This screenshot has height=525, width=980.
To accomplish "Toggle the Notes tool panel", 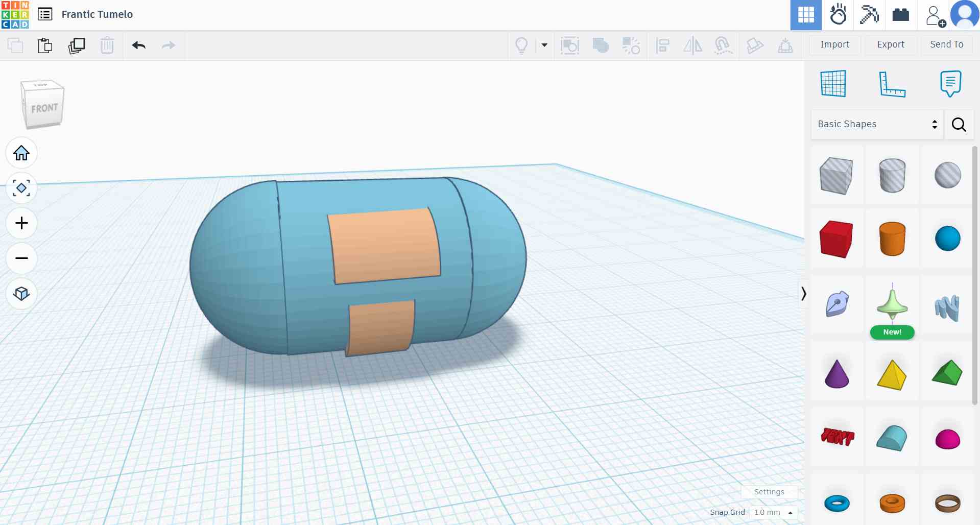I will point(950,84).
